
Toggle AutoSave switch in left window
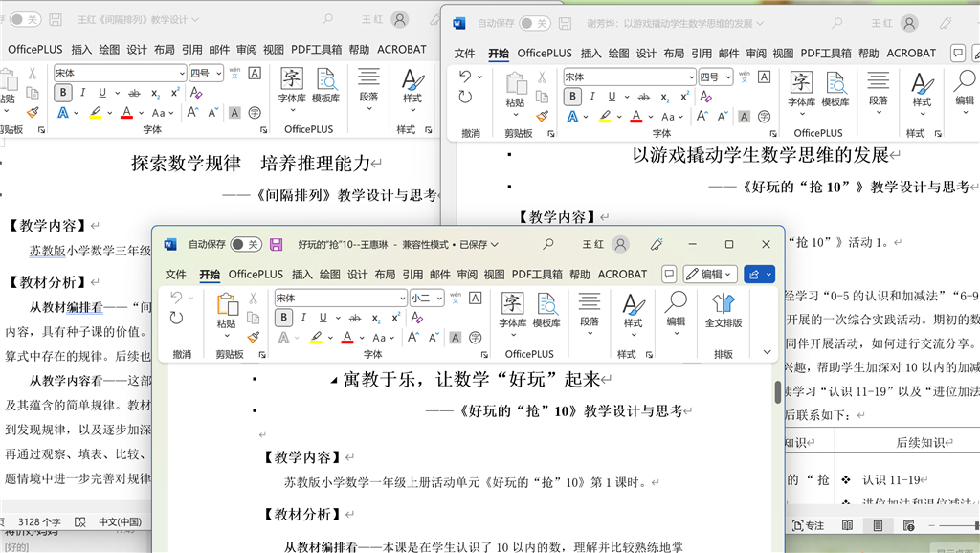(25, 19)
